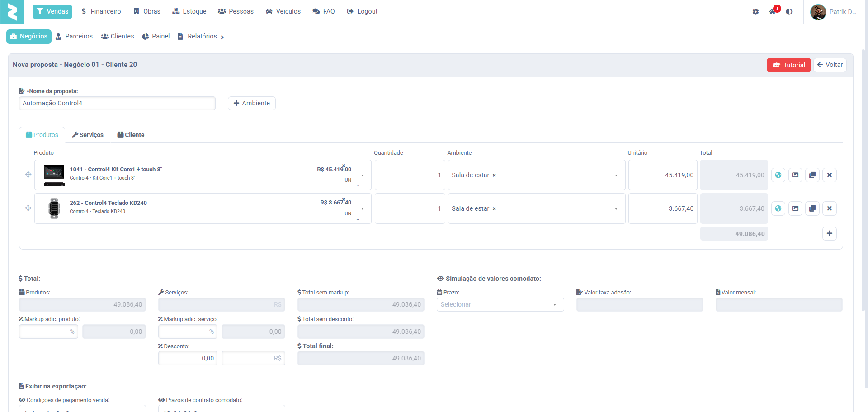The image size is (868, 412).
Task: Click the Add Ambiente button
Action: coord(251,103)
